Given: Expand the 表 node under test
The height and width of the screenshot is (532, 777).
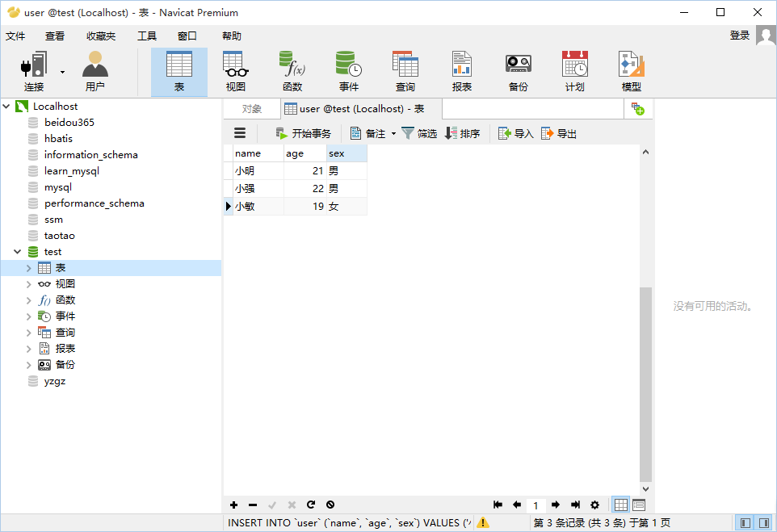Looking at the screenshot, I should click(x=29, y=268).
